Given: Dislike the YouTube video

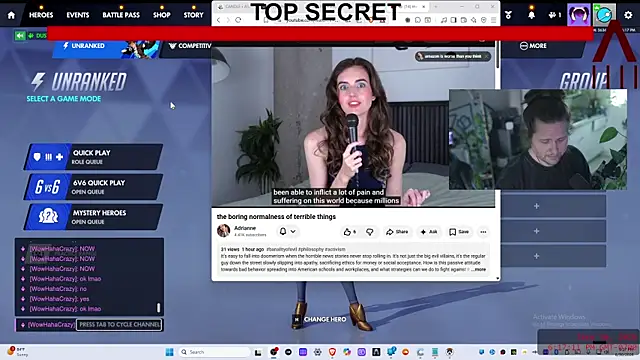Looking at the screenshot, I should [x=370, y=232].
